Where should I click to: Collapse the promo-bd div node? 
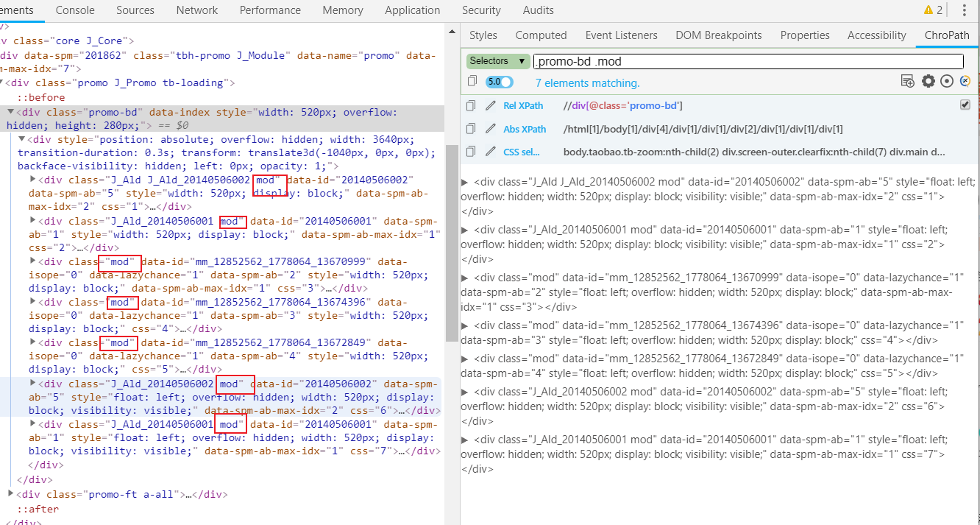pyautogui.click(x=11, y=113)
